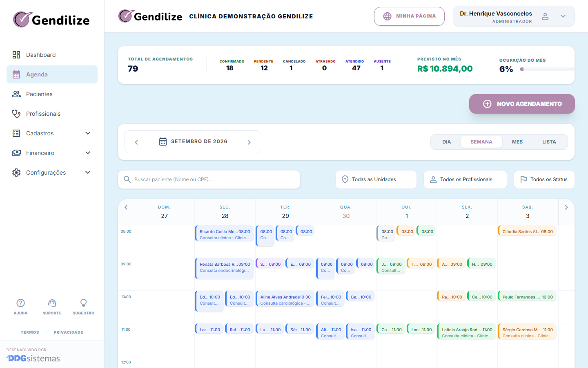Screen dimensions: 588x368
Task: Open the Profissionais stethoscope icon
Action: (x=16, y=114)
